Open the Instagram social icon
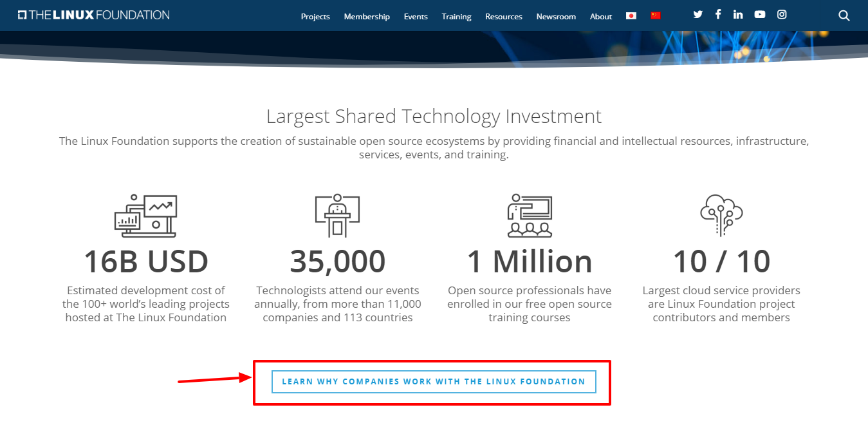 click(782, 15)
